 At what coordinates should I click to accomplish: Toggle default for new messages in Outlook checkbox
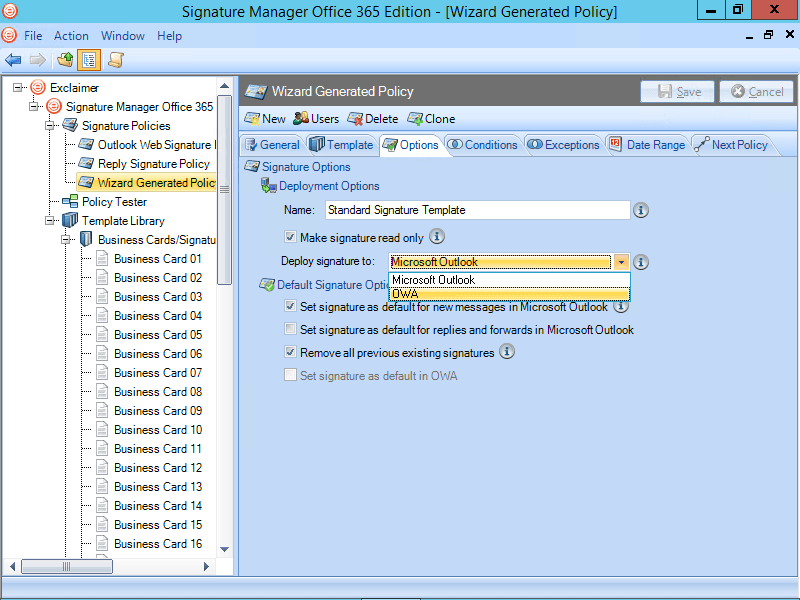click(290, 306)
